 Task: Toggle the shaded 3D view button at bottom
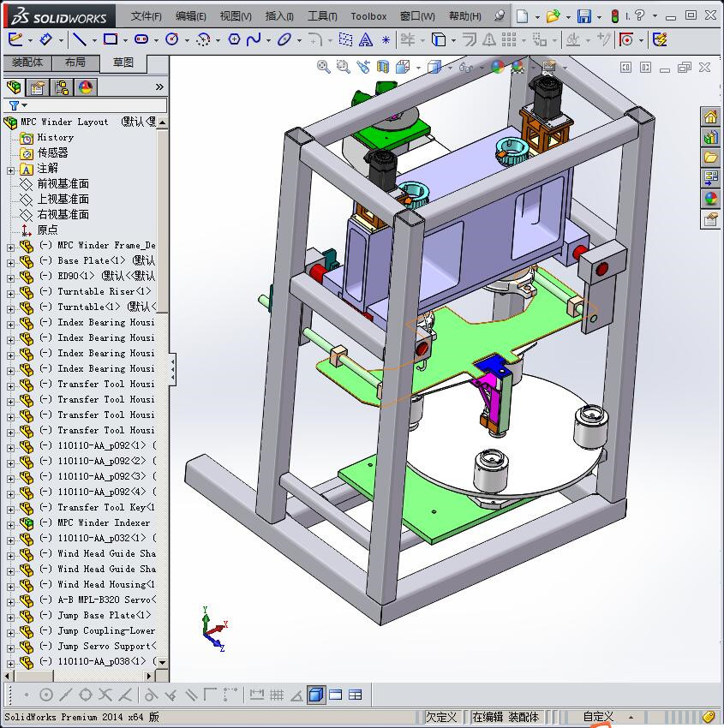click(316, 695)
